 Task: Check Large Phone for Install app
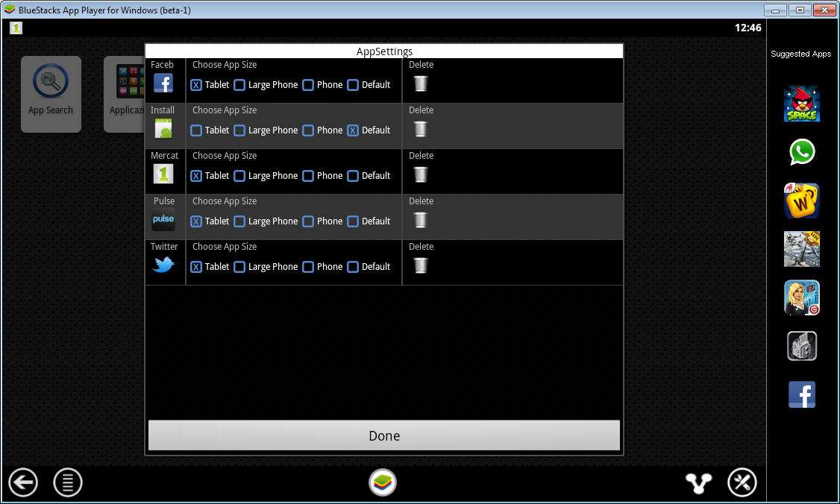(x=239, y=130)
